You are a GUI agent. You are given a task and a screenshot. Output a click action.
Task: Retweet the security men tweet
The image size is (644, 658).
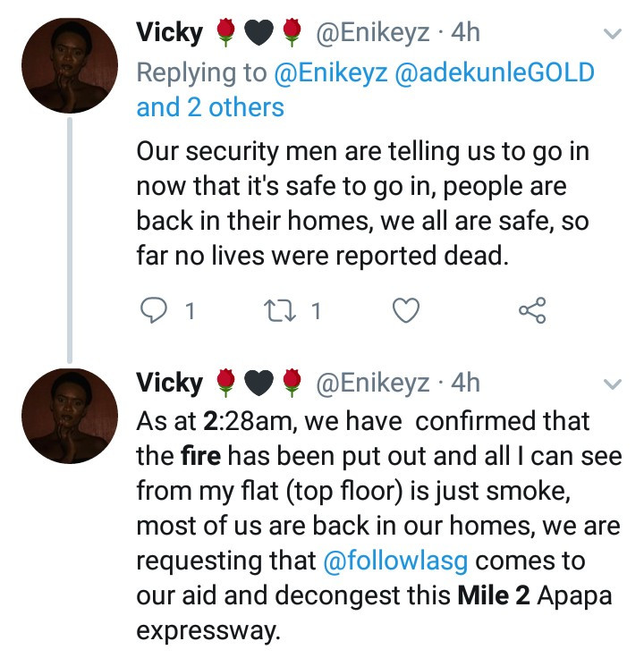[279, 309]
